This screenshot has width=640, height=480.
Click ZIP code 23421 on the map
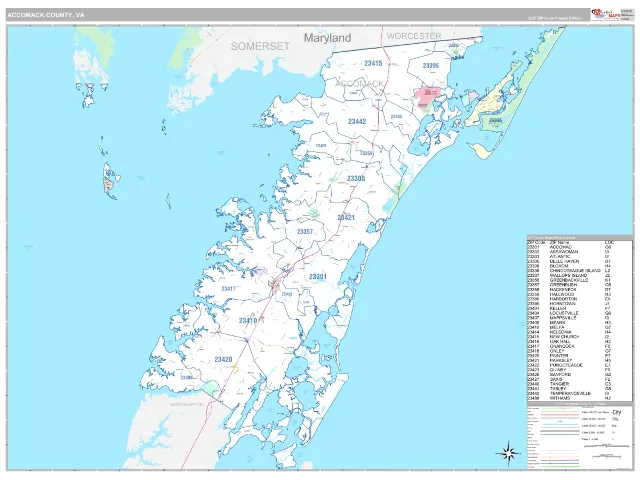point(346,218)
